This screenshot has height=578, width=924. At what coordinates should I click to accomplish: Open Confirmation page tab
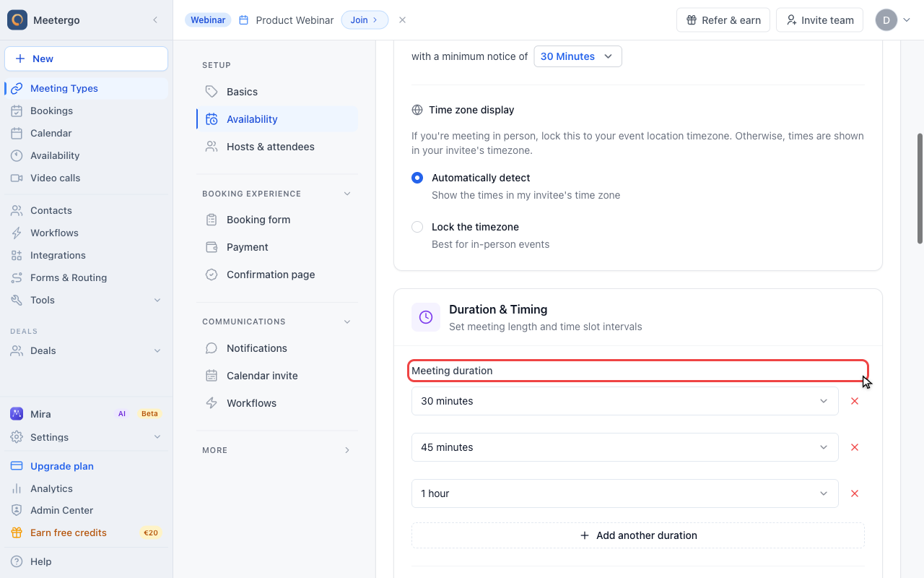tap(277, 275)
